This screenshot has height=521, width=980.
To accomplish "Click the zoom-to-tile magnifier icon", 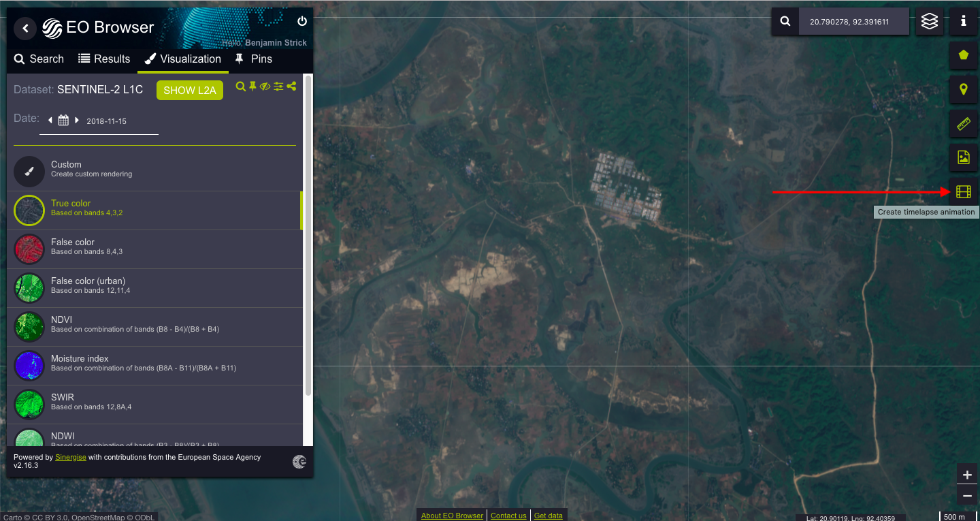I will point(240,86).
